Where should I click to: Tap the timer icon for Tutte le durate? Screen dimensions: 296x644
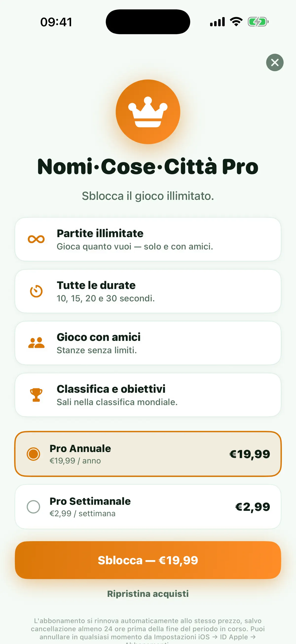(x=36, y=291)
